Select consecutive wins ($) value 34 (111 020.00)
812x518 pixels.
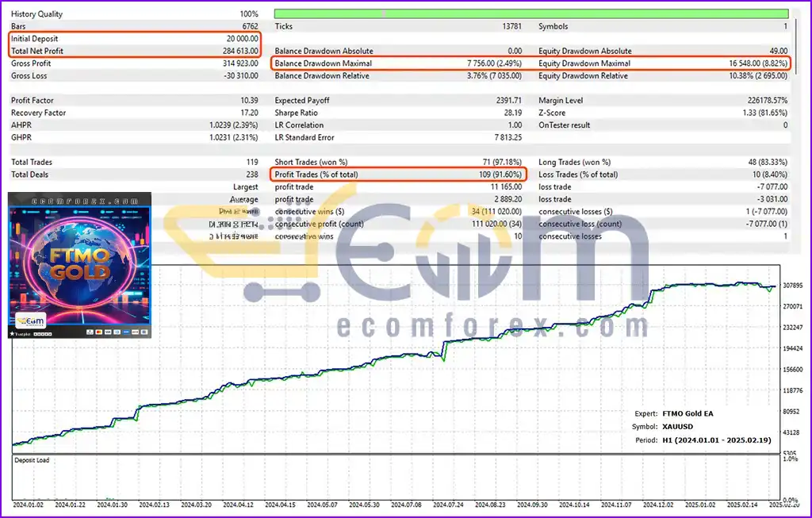496,212
